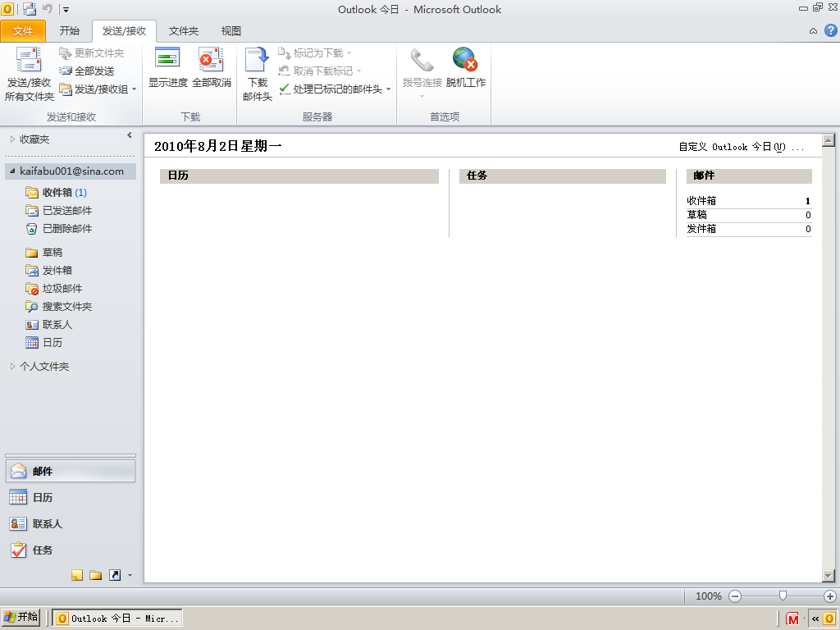Image resolution: width=840 pixels, height=630 pixels.
Task: Expand Personal Folders (个人文件夹)
Action: tap(13, 367)
